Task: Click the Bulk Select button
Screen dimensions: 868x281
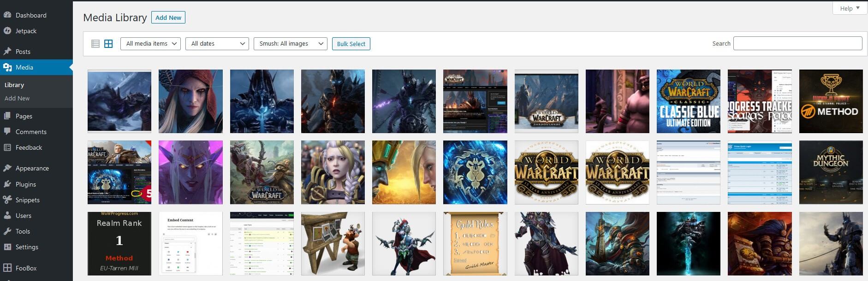Action: point(351,44)
